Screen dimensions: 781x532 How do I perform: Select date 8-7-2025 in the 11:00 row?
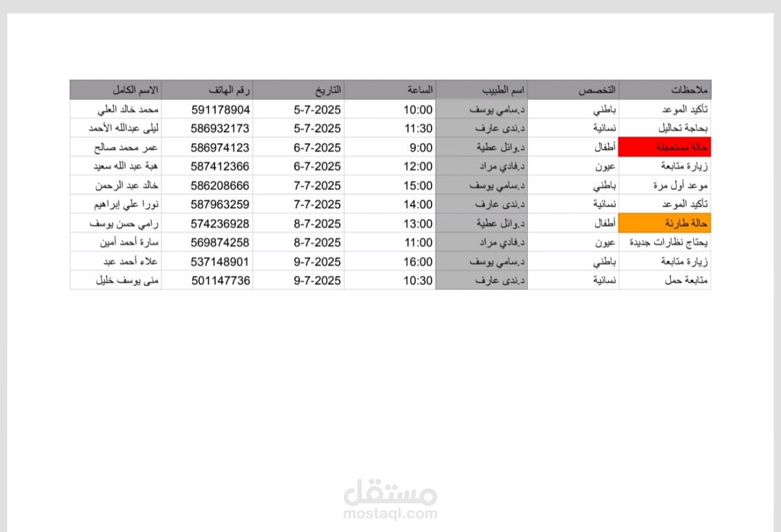[x=318, y=243]
